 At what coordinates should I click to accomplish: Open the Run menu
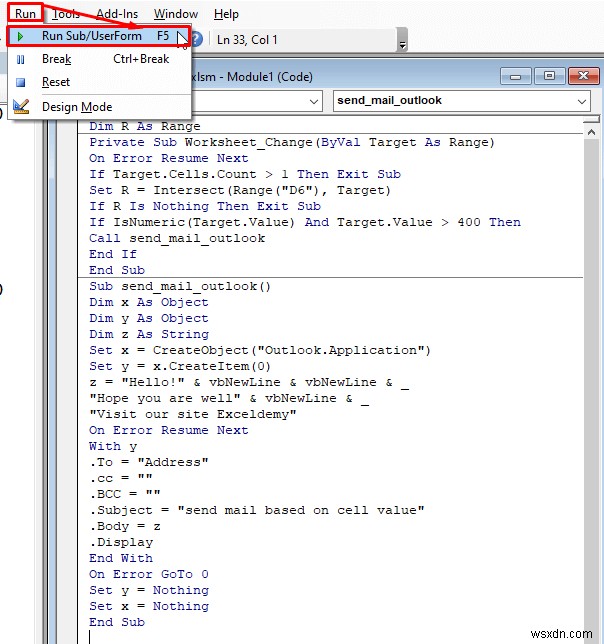click(x=25, y=14)
